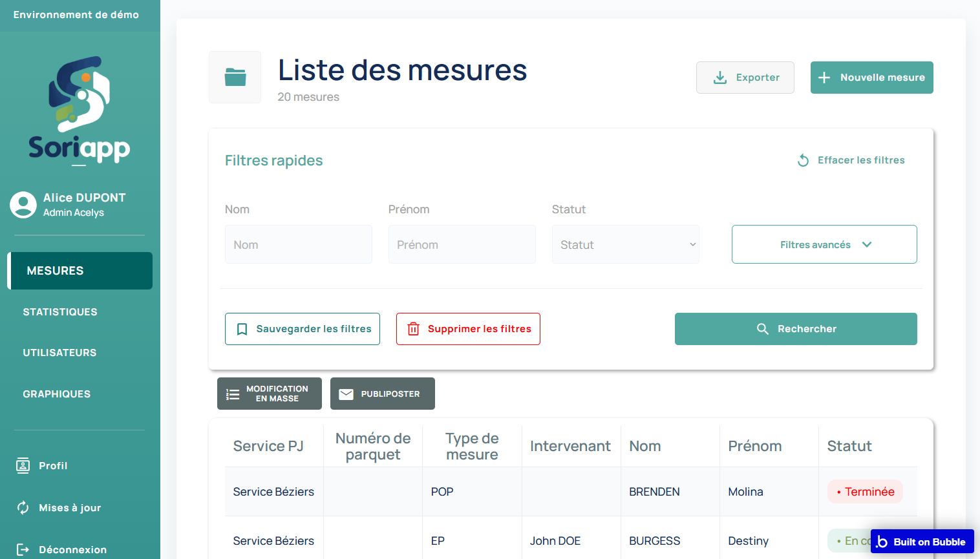Click the EP type de mesure cell
The height and width of the screenshot is (559, 980).
438,541
